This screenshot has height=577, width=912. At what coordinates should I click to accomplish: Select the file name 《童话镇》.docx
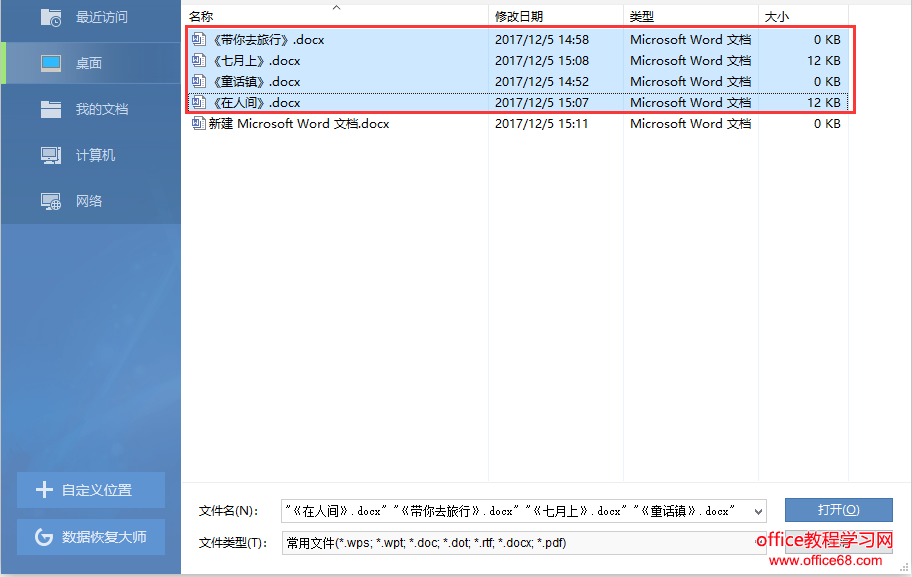[x=256, y=81]
